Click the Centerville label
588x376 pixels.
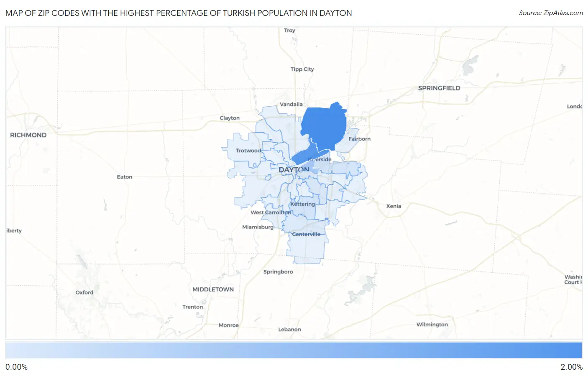306,234
